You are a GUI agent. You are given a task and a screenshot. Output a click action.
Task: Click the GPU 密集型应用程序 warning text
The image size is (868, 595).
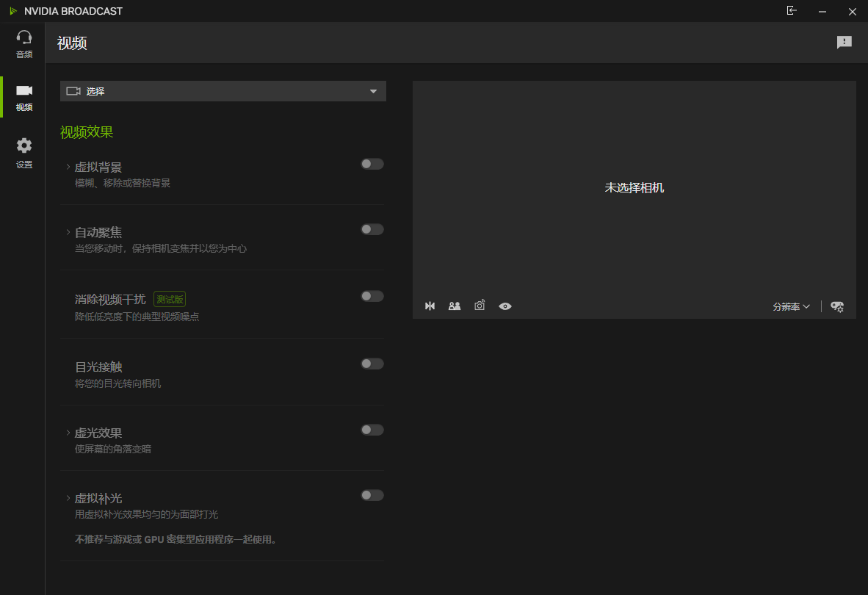click(176, 539)
